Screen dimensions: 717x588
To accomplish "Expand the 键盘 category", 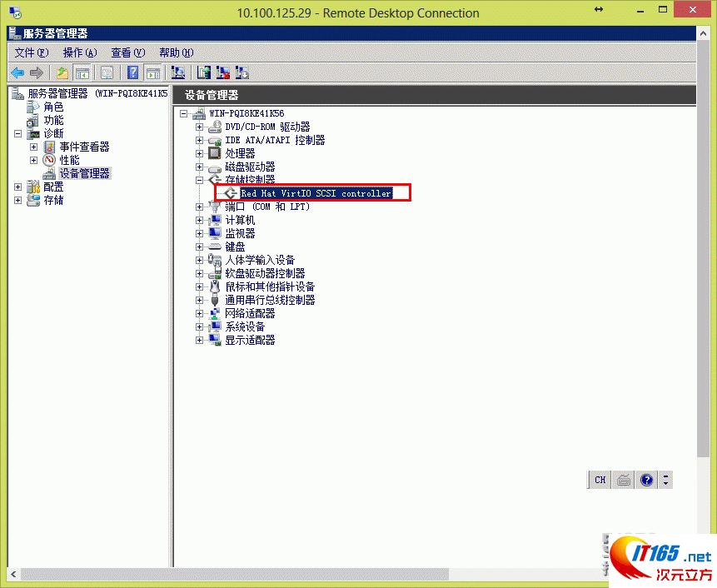I will 199,247.
